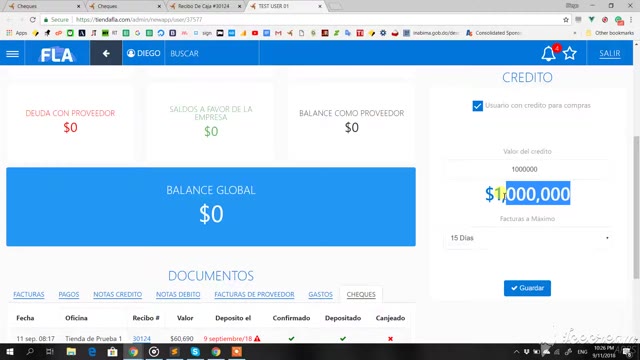Open the Apps bookmarks shortcut

pyautogui.click(x=17, y=33)
